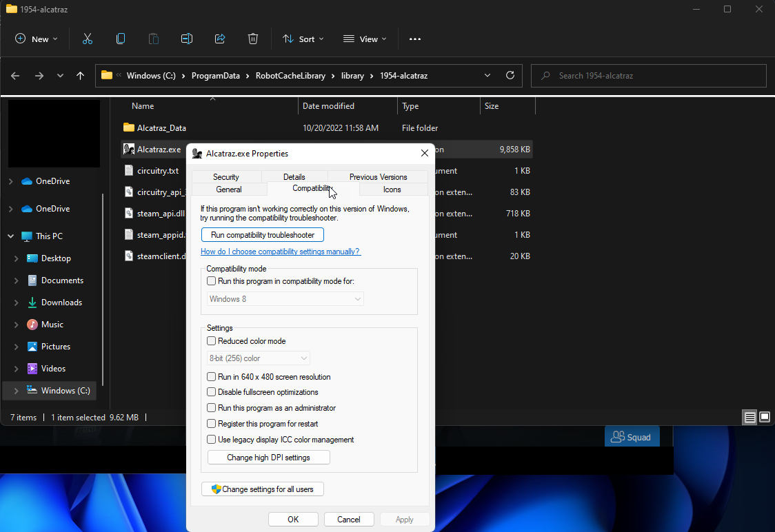Viewport: 775px width, 532px height.
Task: Click Change high DPI settings button
Action: pyautogui.click(x=268, y=458)
